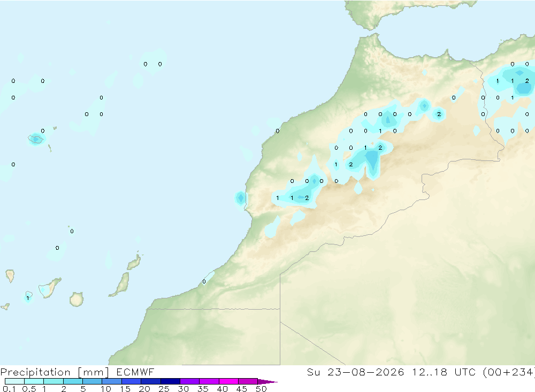Click the 45–50 mm legend color swatch
The image size is (535, 392).
click(248, 381)
